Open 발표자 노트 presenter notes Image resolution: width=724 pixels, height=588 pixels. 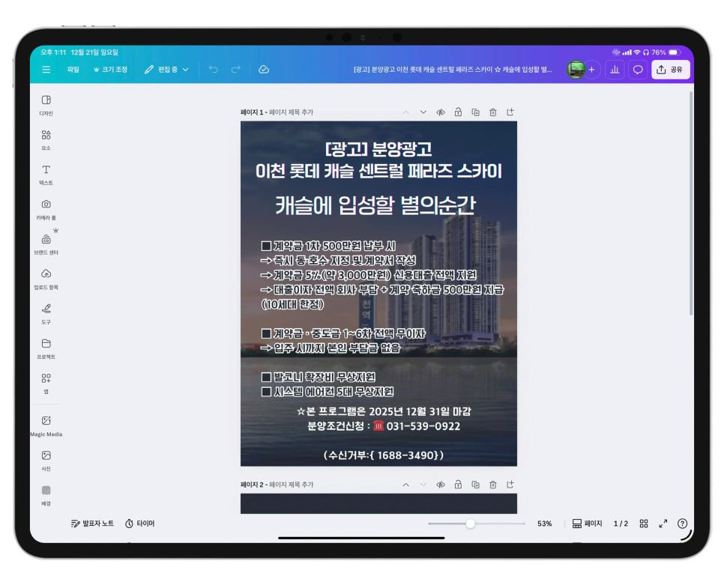tap(92, 524)
